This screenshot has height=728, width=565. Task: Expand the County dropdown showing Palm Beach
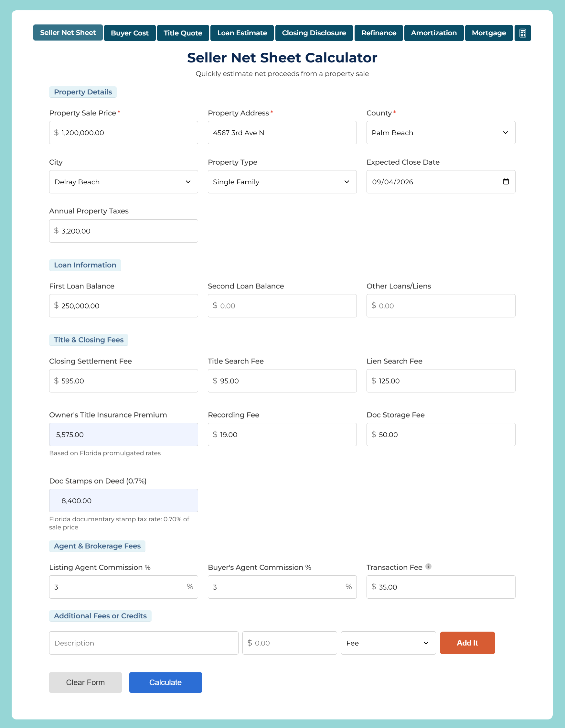coord(440,133)
